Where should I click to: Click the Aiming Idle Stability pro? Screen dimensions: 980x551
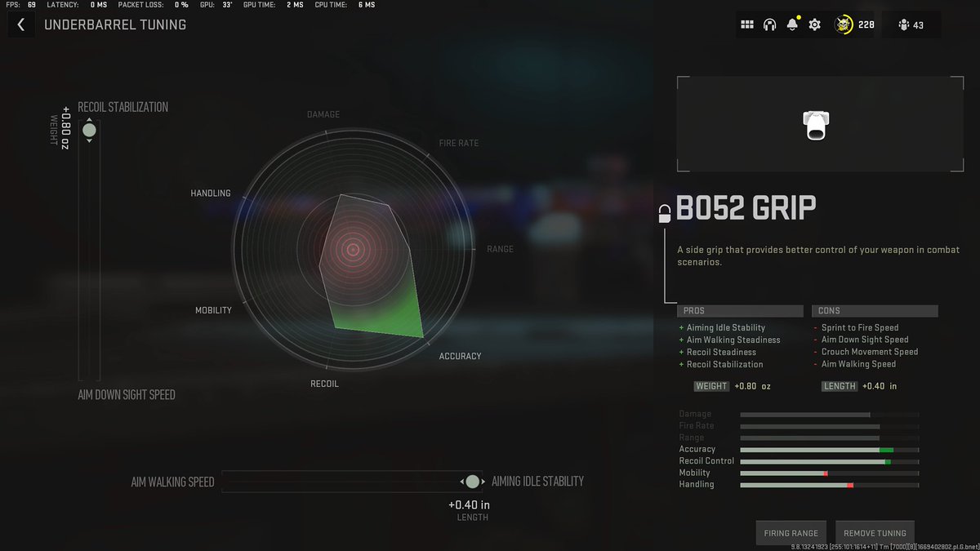726,327
